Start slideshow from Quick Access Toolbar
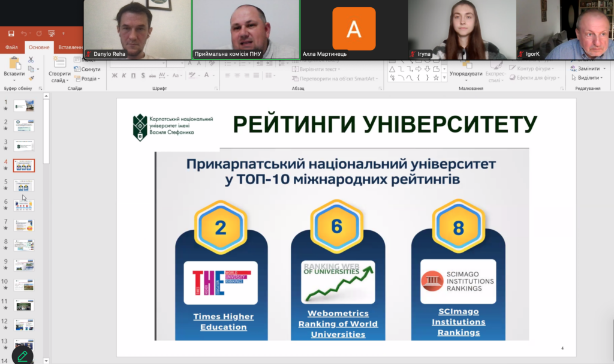Viewport: 614px width, 364px height. [52, 34]
